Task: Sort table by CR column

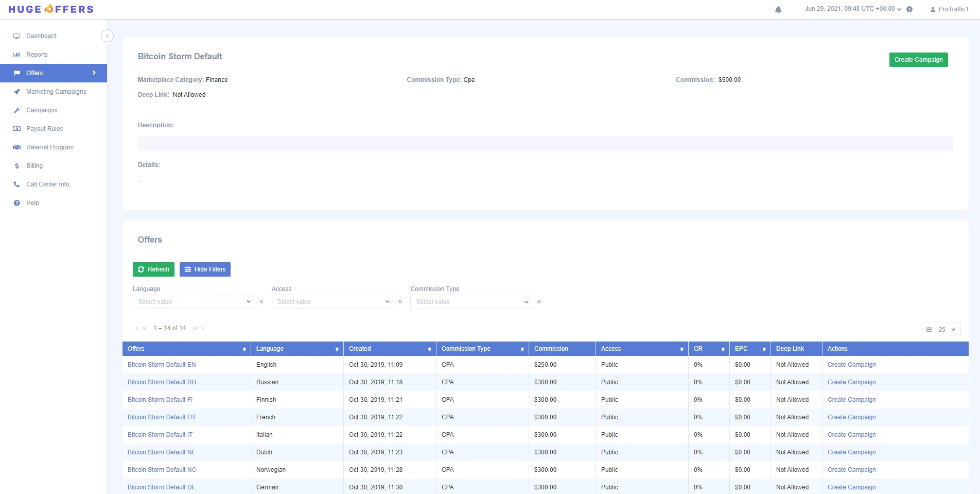Action: tap(723, 349)
